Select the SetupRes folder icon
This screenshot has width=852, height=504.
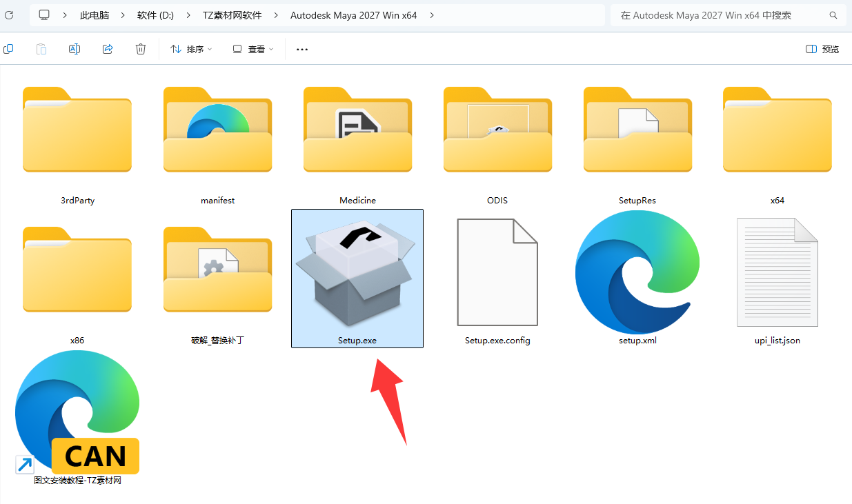click(637, 129)
